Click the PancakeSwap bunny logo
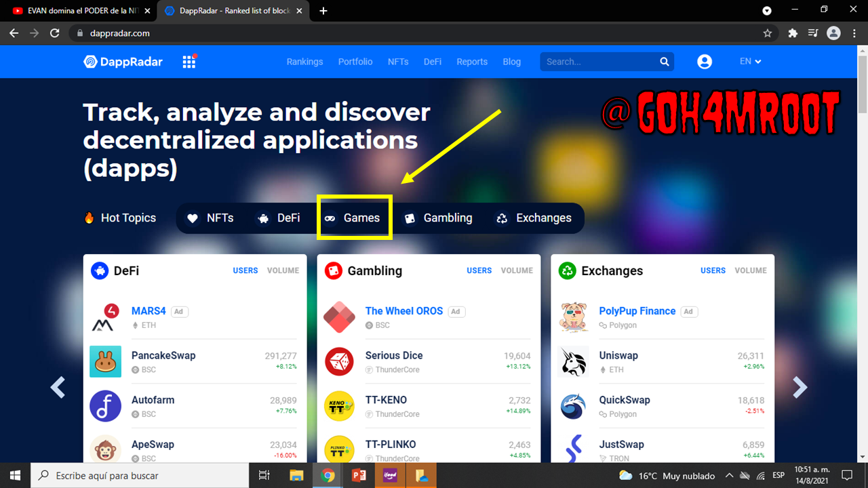 tap(105, 362)
